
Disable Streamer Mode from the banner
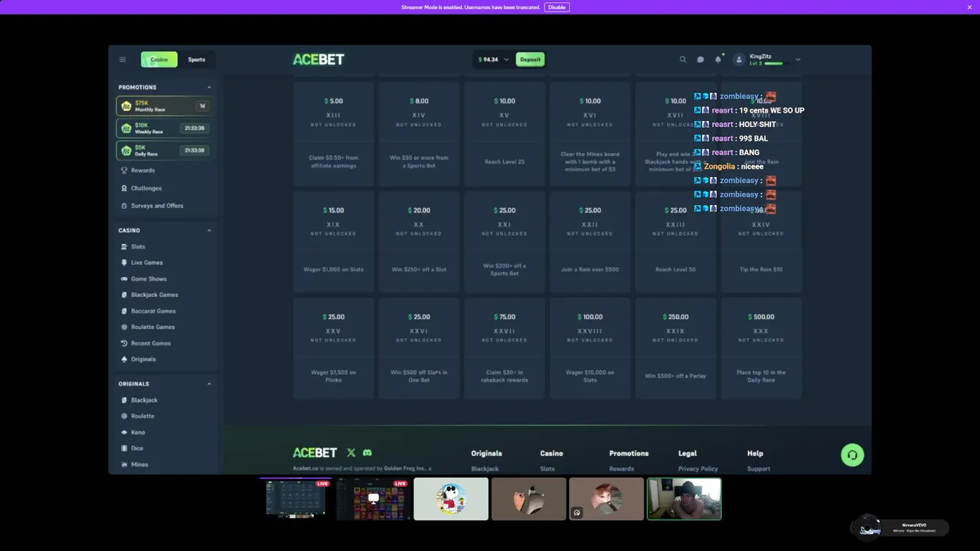tap(557, 7)
